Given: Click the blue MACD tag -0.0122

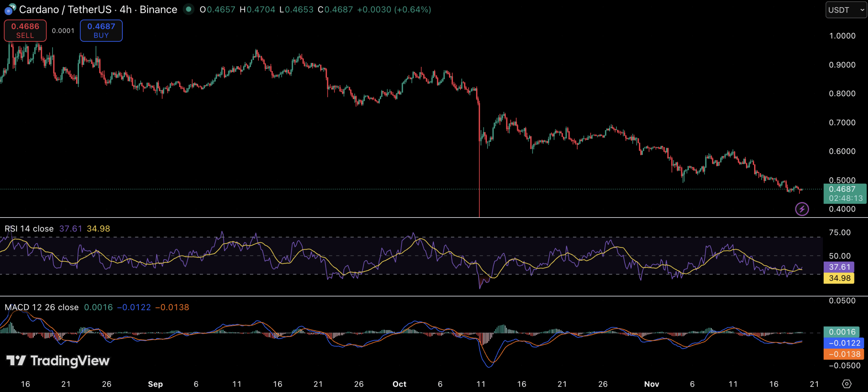Looking at the screenshot, I should [x=844, y=343].
